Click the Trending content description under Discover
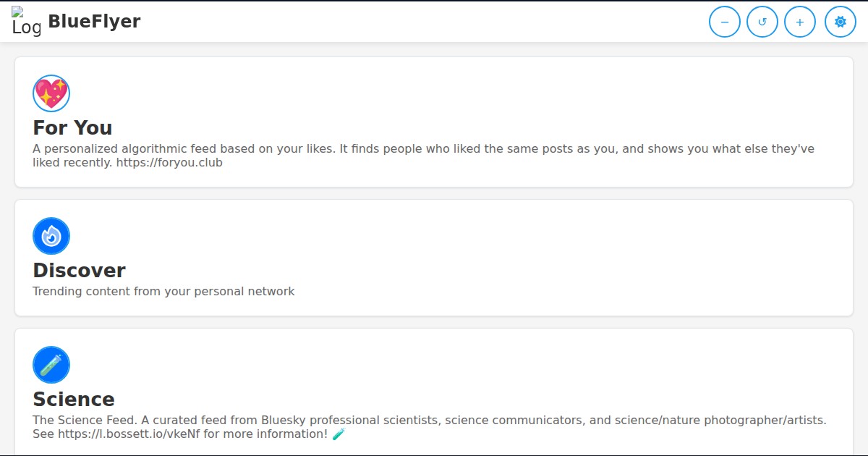 pyautogui.click(x=163, y=291)
